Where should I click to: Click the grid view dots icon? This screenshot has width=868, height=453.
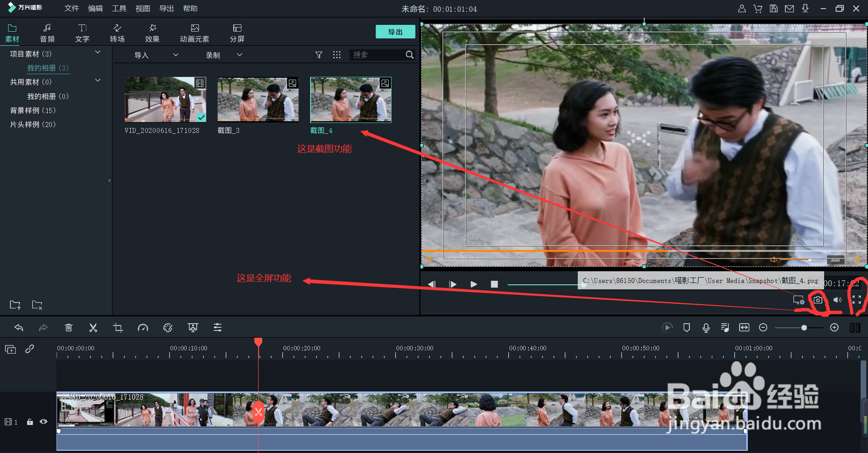pyautogui.click(x=337, y=55)
